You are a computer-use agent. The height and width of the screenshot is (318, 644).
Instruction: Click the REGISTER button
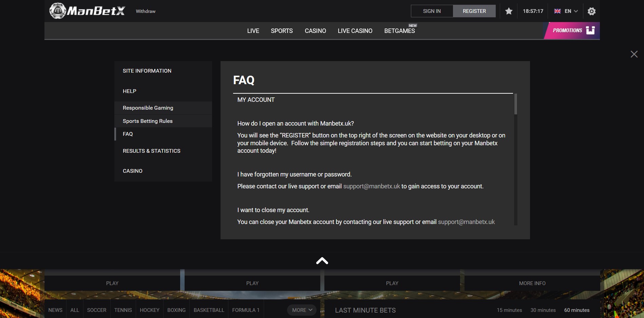click(x=474, y=11)
